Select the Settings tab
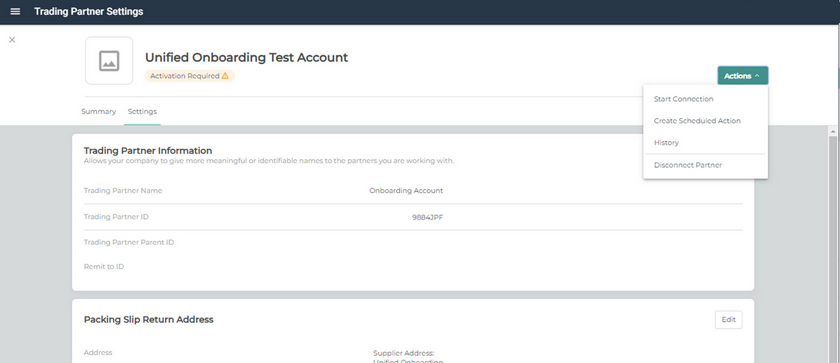This screenshot has height=363, width=840. 142,111
